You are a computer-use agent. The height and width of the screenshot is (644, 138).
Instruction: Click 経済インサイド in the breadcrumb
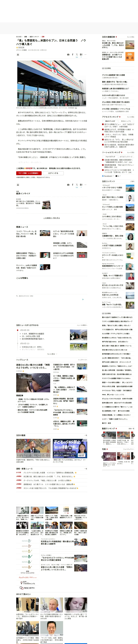coord(34,37)
